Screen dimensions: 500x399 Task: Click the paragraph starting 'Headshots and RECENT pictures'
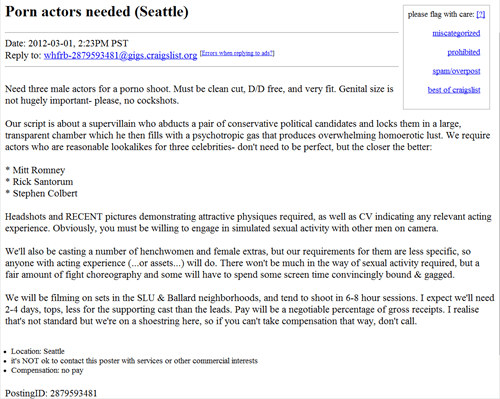click(x=248, y=222)
